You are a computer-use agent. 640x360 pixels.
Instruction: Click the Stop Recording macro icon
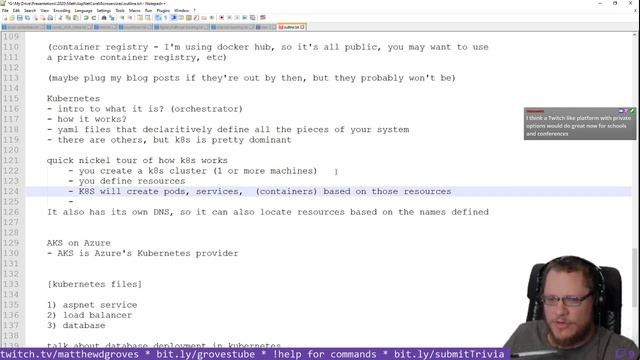(x=229, y=18)
